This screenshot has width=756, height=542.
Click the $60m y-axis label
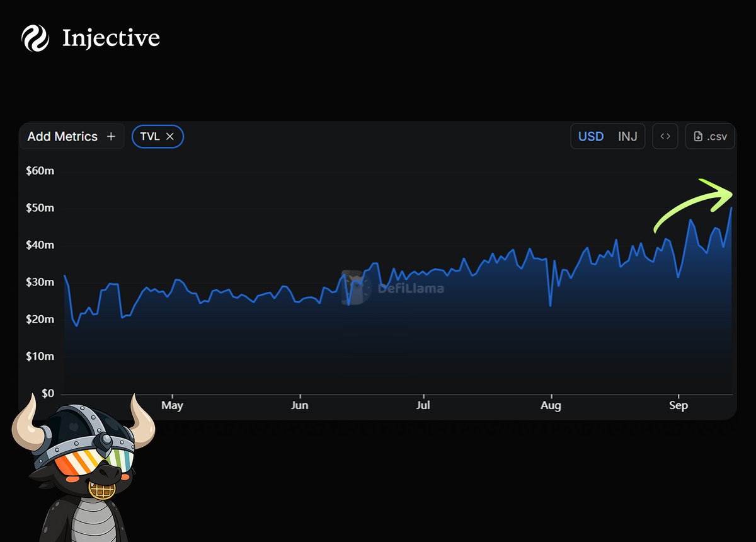click(x=40, y=171)
